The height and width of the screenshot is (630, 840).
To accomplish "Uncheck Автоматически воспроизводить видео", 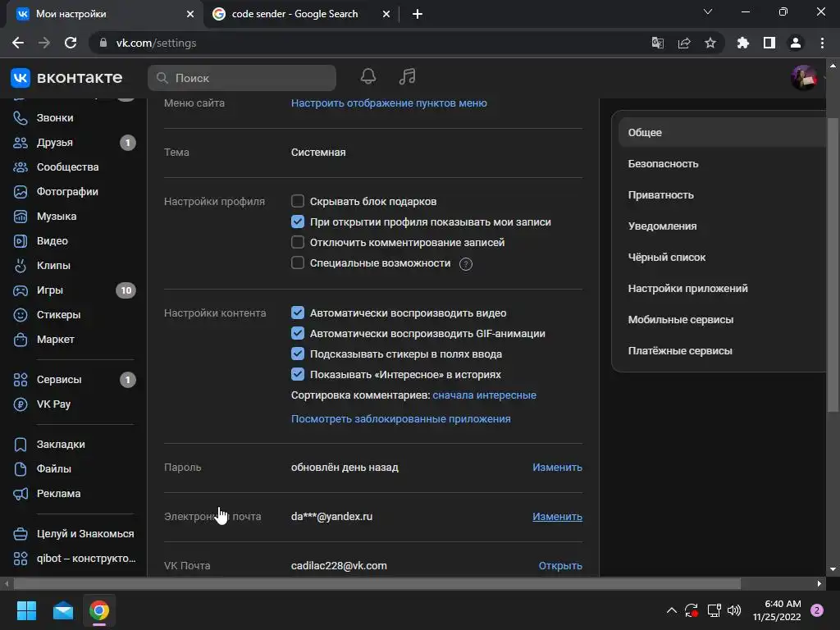I will 297,313.
